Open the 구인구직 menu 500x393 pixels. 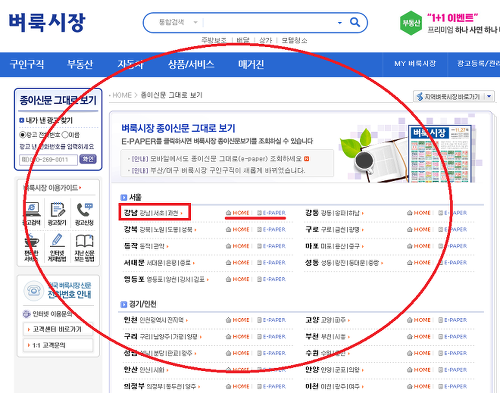[x=27, y=64]
